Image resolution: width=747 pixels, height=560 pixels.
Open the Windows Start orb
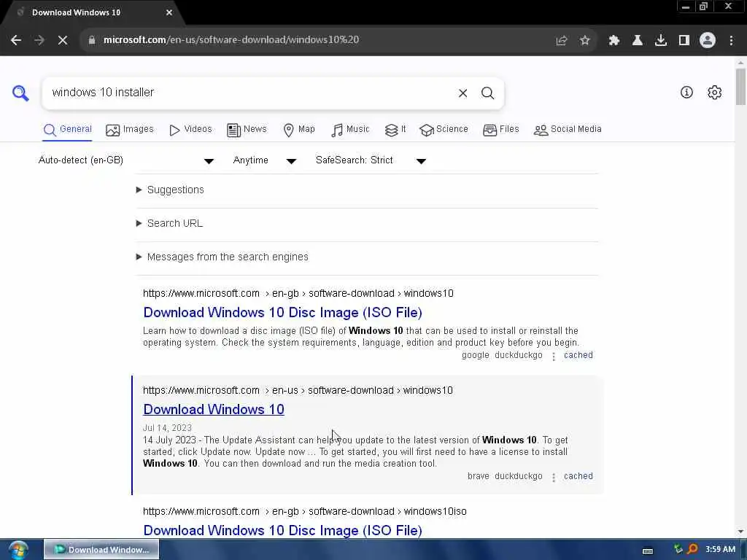click(x=18, y=550)
